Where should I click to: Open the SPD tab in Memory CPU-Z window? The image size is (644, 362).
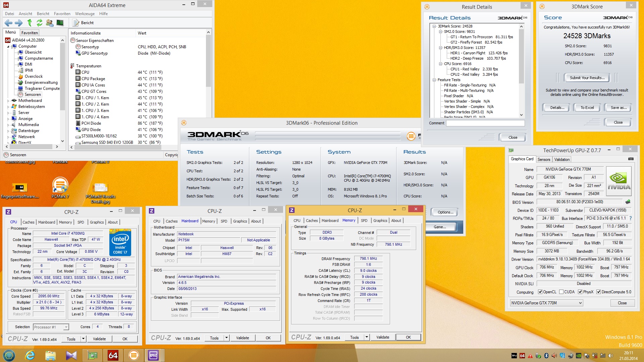[364, 221]
